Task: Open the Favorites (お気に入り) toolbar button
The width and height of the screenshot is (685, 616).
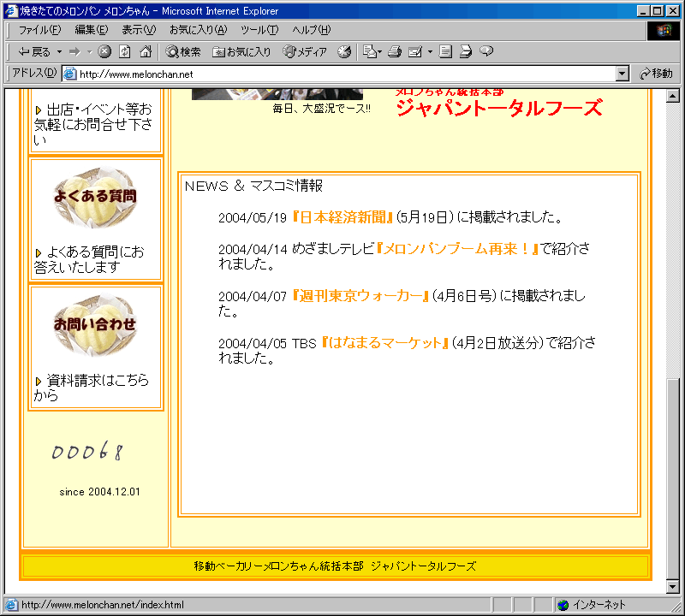Action: [x=241, y=52]
